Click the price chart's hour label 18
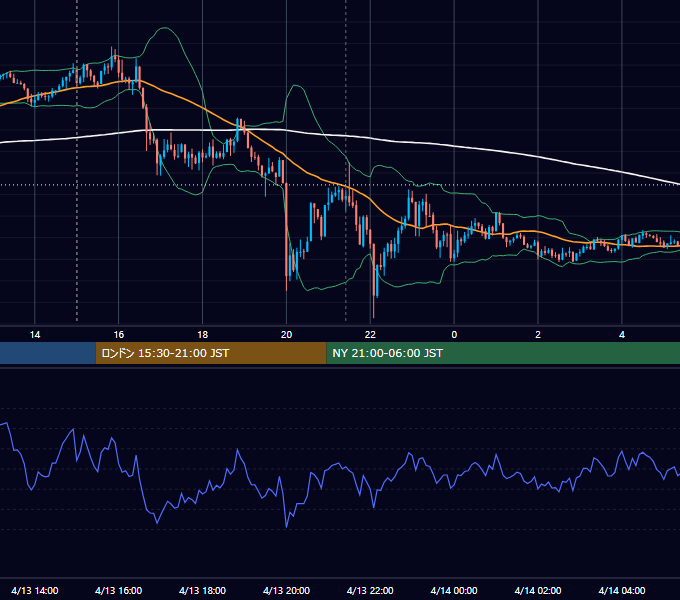The width and height of the screenshot is (680, 600). tap(203, 335)
